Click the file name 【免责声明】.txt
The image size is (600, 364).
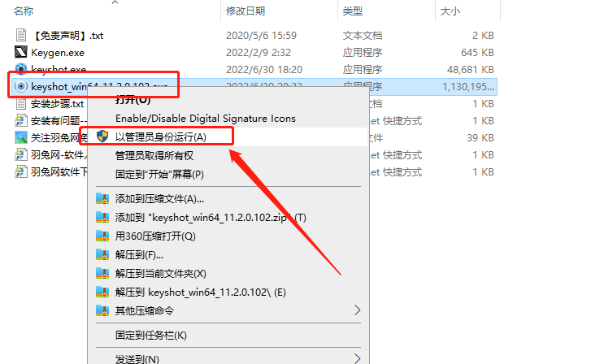coord(67,36)
